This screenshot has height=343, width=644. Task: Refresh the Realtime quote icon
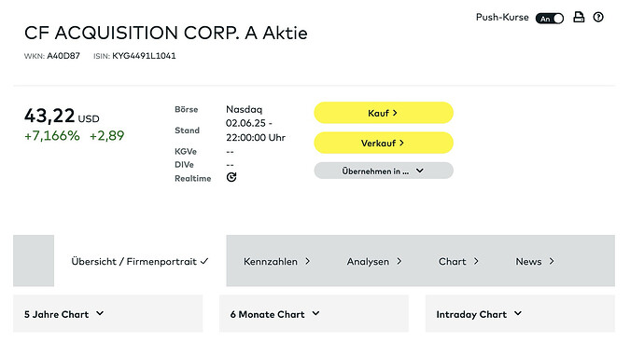pyautogui.click(x=231, y=177)
